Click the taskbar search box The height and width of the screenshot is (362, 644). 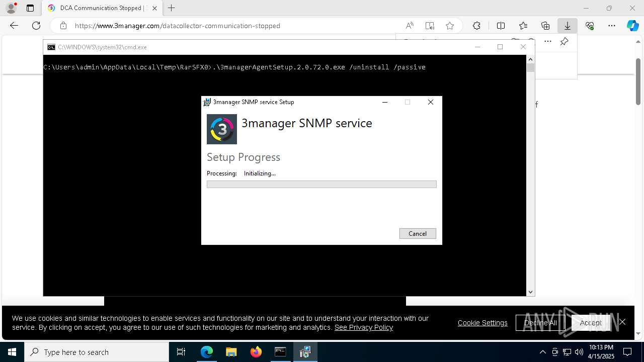click(97, 352)
